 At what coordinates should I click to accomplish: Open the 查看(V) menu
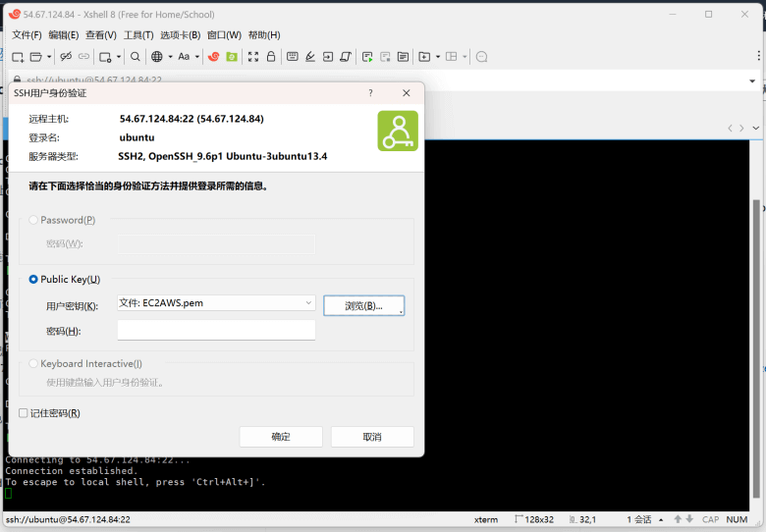[101, 35]
